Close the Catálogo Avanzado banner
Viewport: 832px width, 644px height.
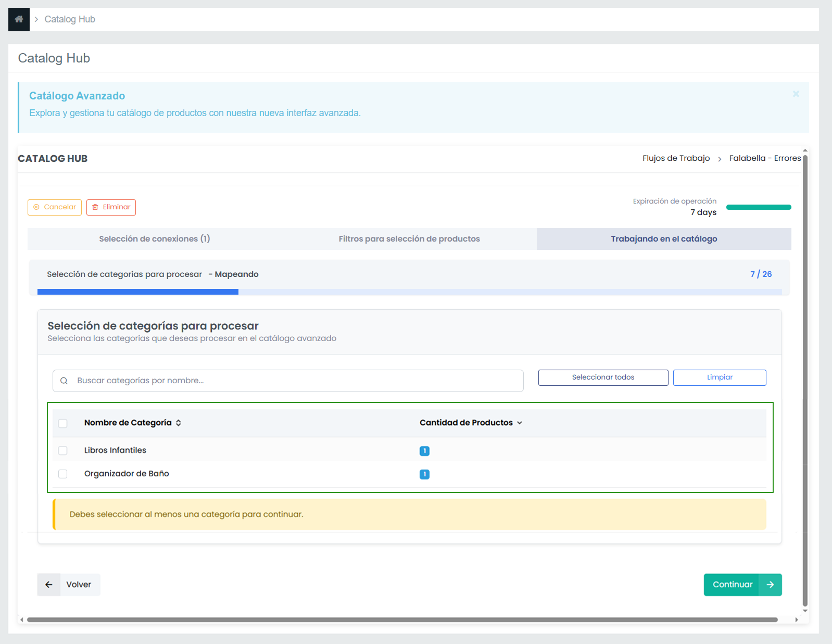[x=796, y=94]
